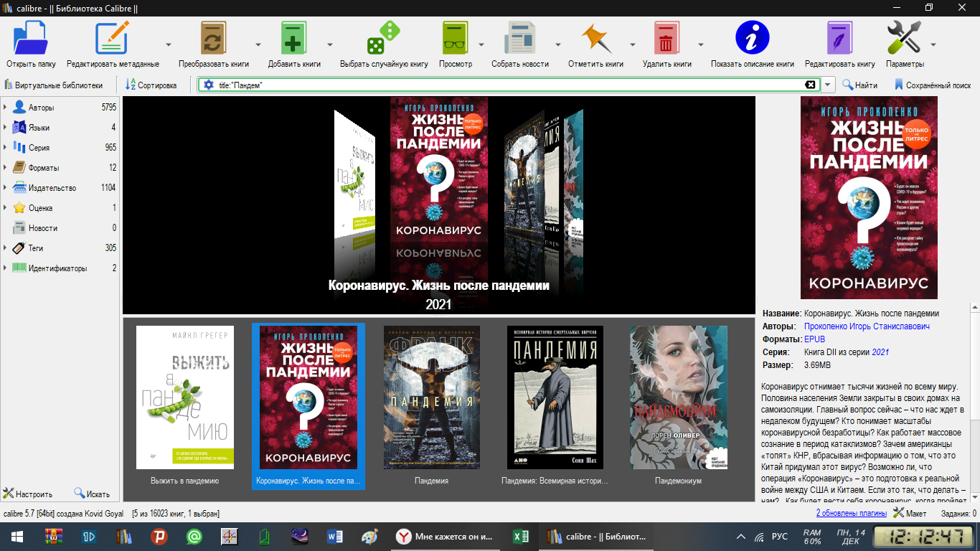Open Saved search (Сохранённый поиск)
Viewport: 980px width, 551px height.
click(932, 85)
